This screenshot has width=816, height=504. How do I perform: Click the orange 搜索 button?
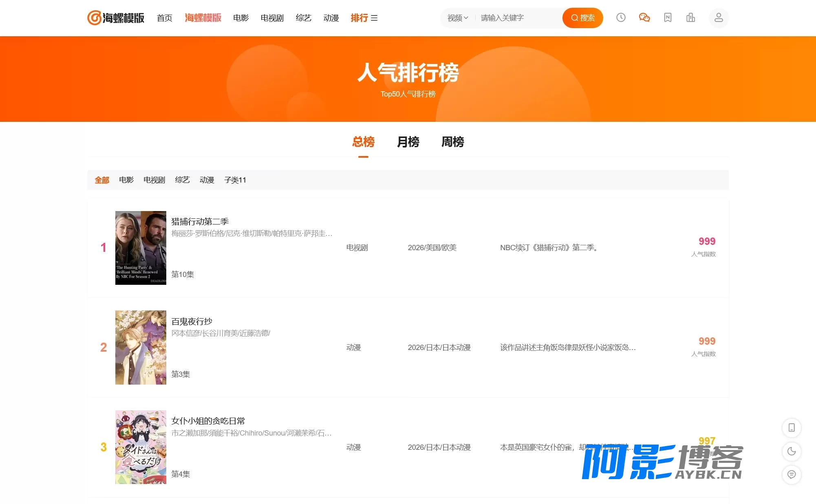tap(582, 18)
